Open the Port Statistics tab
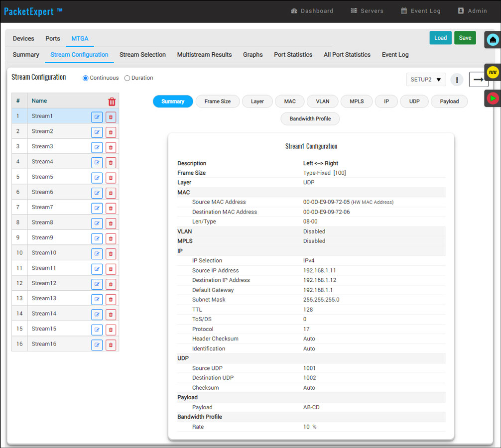 pyautogui.click(x=293, y=55)
